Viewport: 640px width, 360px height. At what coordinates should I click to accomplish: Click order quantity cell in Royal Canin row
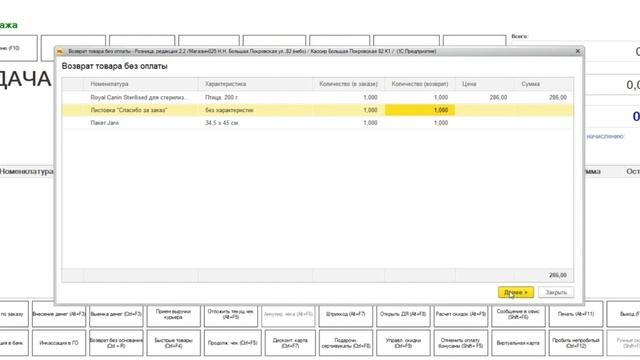(x=348, y=97)
